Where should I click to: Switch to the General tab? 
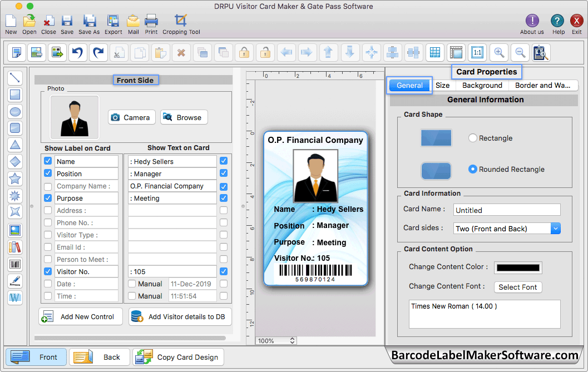409,85
